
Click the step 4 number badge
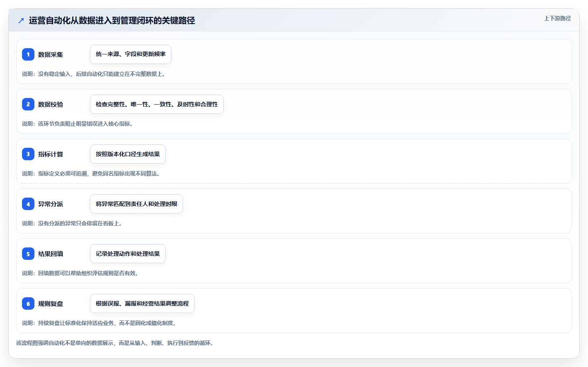(28, 204)
